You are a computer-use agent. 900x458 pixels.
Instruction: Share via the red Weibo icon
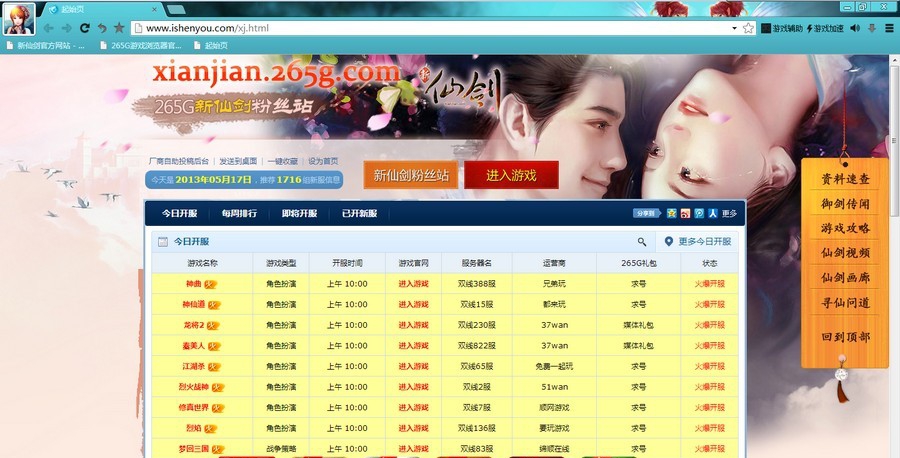pyautogui.click(x=685, y=213)
